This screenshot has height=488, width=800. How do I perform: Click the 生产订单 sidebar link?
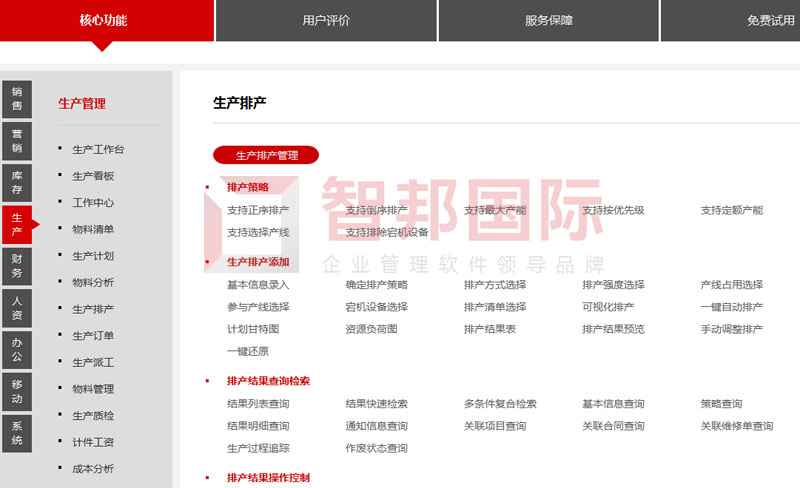[93, 336]
